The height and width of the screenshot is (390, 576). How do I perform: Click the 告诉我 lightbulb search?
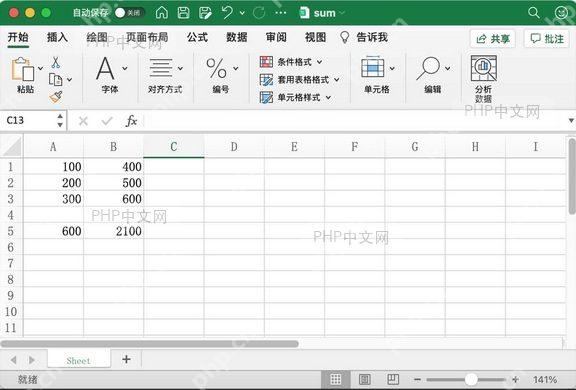[364, 37]
